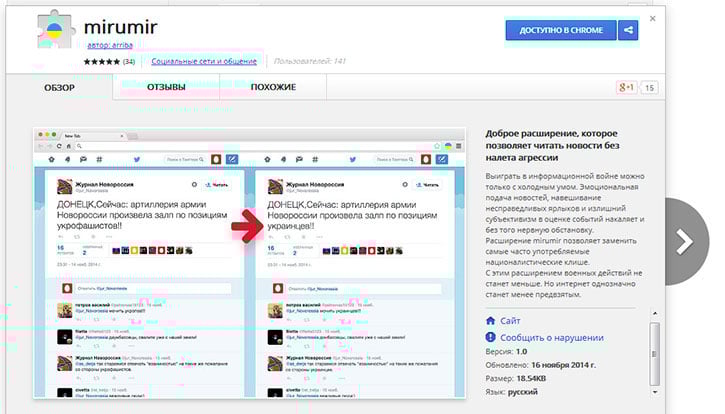Click the home icon next to Сайт
Viewport: 725px width, 414px height.
490,321
